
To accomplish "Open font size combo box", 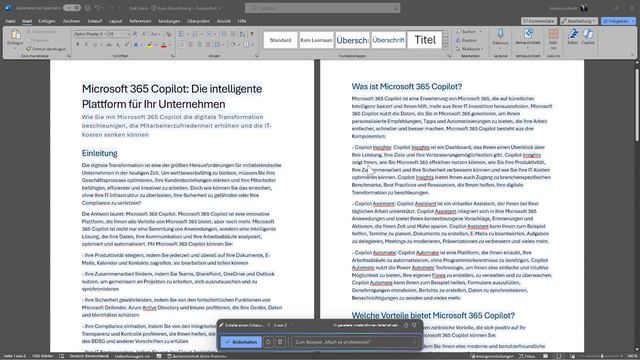I will coord(119,34).
